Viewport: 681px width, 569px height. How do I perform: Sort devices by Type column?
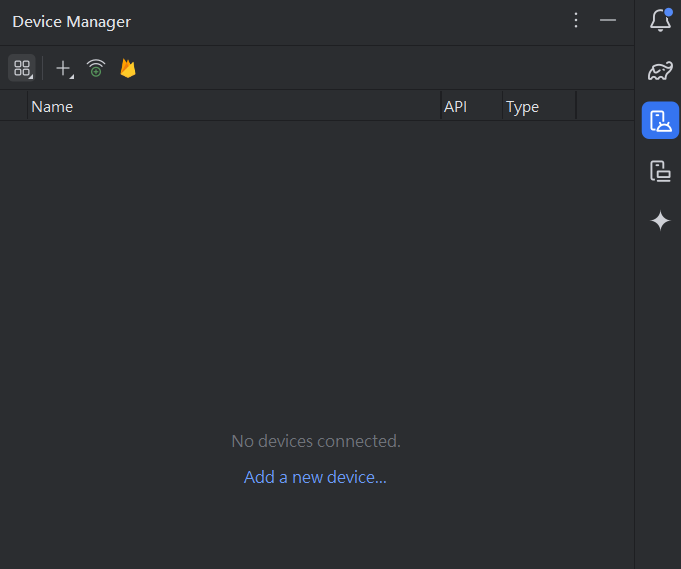click(x=538, y=107)
